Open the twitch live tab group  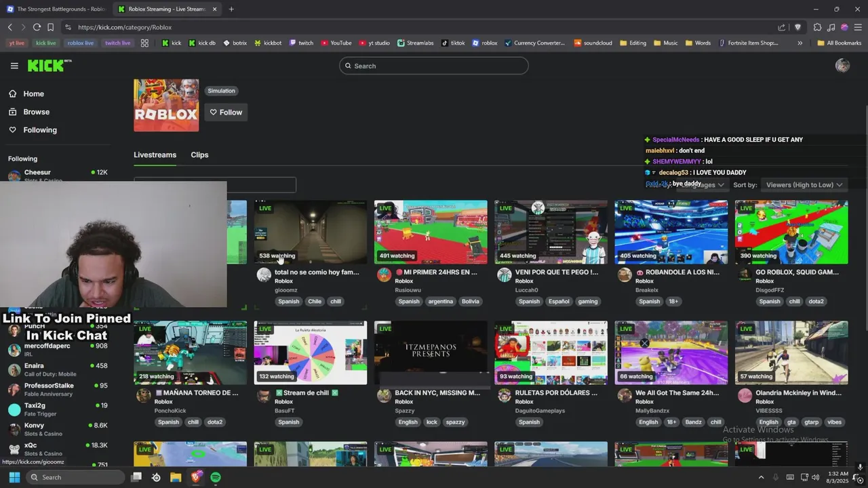click(x=117, y=43)
